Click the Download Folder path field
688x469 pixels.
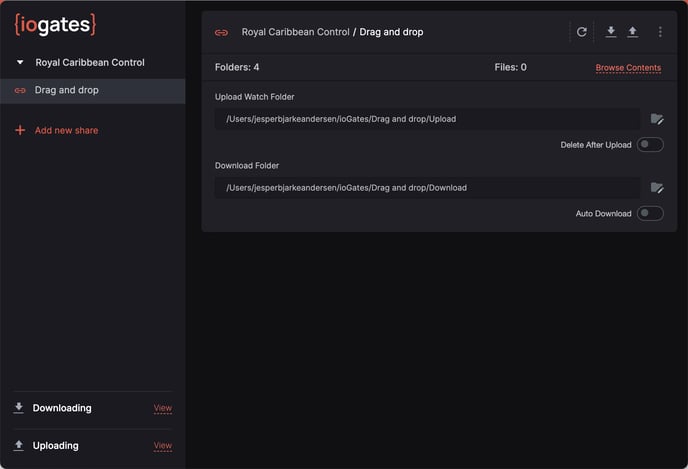pyautogui.click(x=427, y=187)
